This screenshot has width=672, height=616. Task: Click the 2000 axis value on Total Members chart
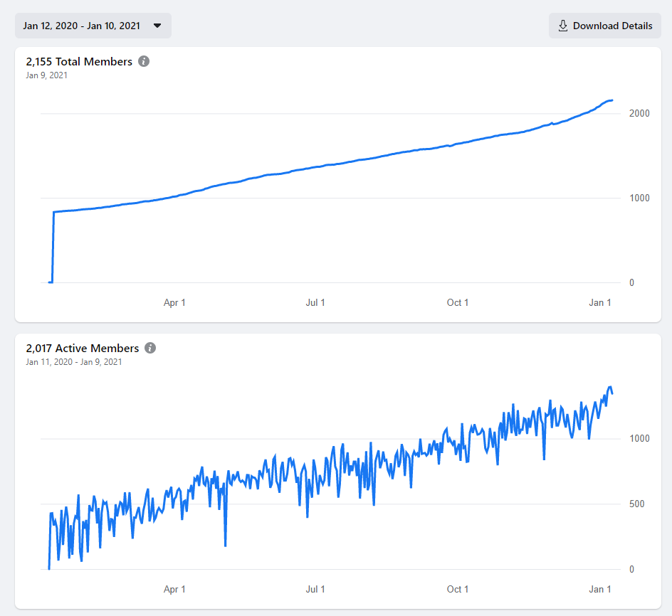(x=639, y=114)
